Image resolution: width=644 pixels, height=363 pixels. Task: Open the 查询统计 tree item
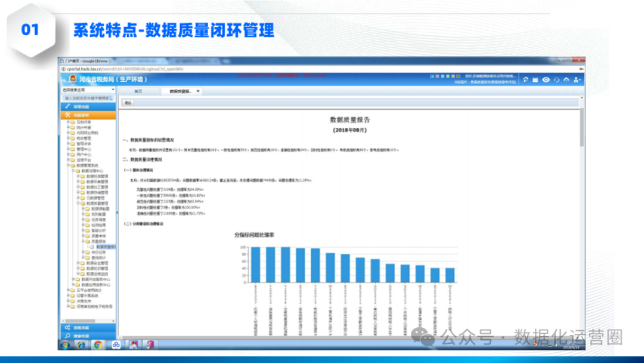click(98, 257)
